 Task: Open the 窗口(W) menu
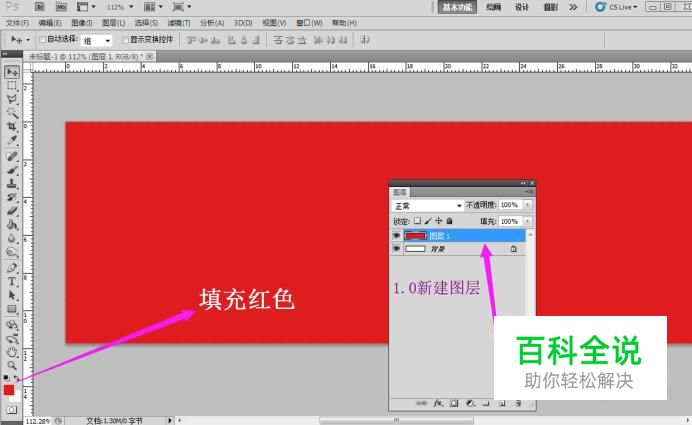tap(309, 23)
